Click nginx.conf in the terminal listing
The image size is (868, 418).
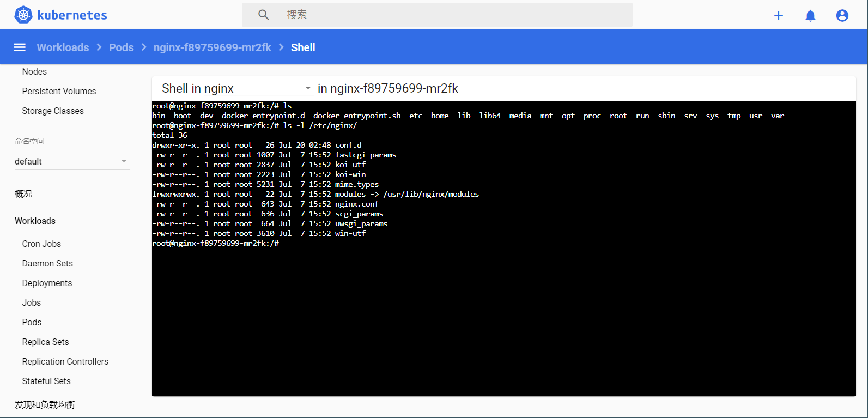pos(357,204)
